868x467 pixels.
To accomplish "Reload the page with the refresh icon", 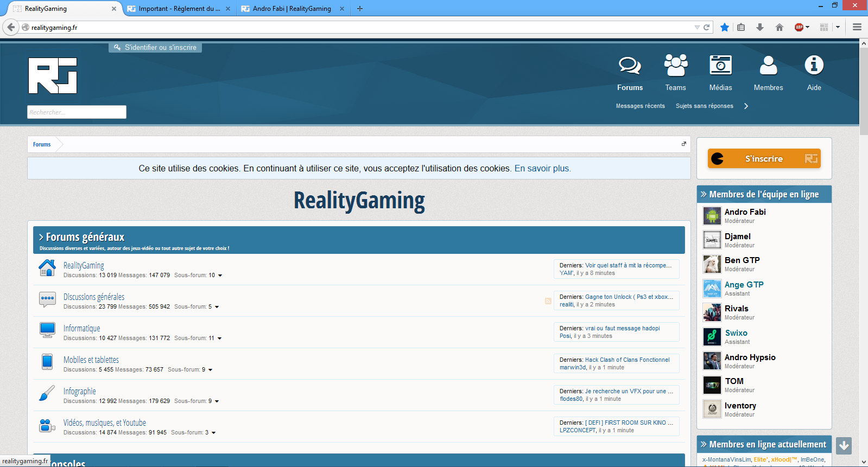I will (x=706, y=27).
